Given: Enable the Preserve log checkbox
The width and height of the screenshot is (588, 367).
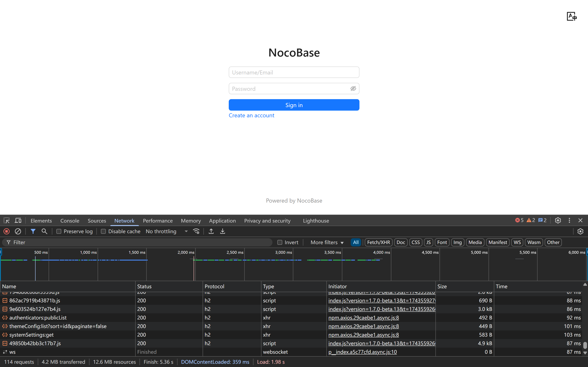Looking at the screenshot, I should [x=59, y=231].
